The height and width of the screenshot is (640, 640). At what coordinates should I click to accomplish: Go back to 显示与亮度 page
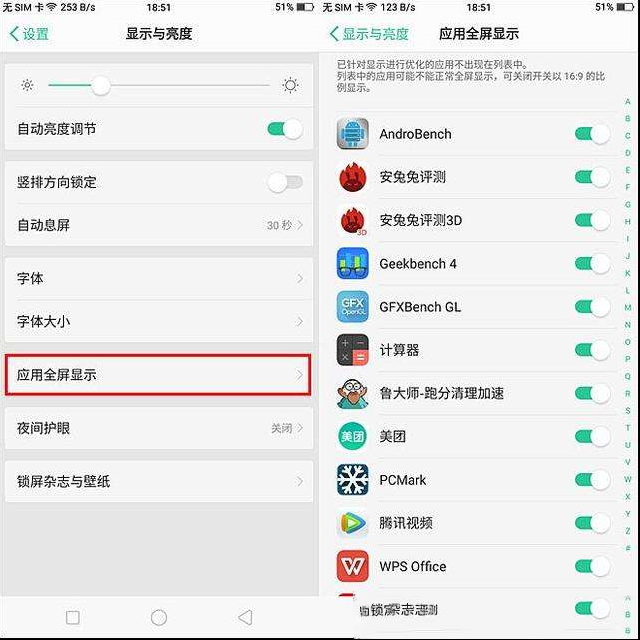click(x=369, y=34)
